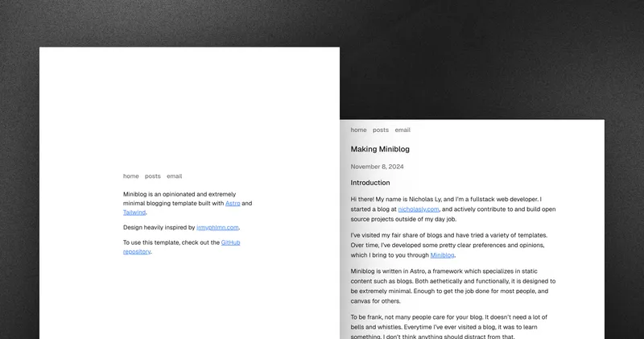Viewport: 644px width, 339px height.
Task: Click the paragraph starting 'I've visited my fair share'
Action: (448, 246)
